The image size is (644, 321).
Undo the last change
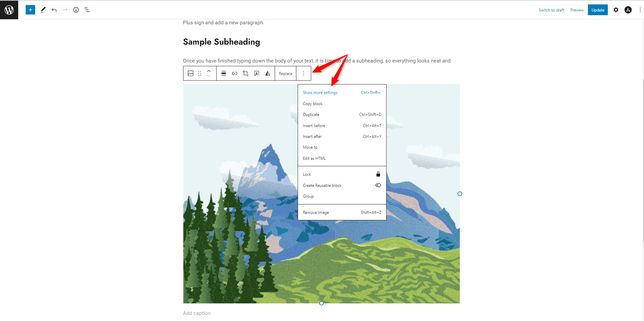pos(54,10)
